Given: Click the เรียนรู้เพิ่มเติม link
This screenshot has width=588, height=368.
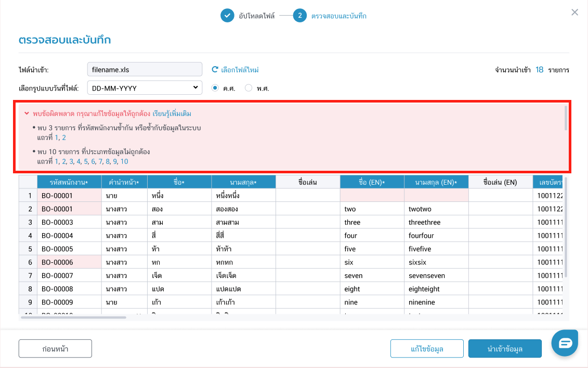Looking at the screenshot, I should [172, 113].
